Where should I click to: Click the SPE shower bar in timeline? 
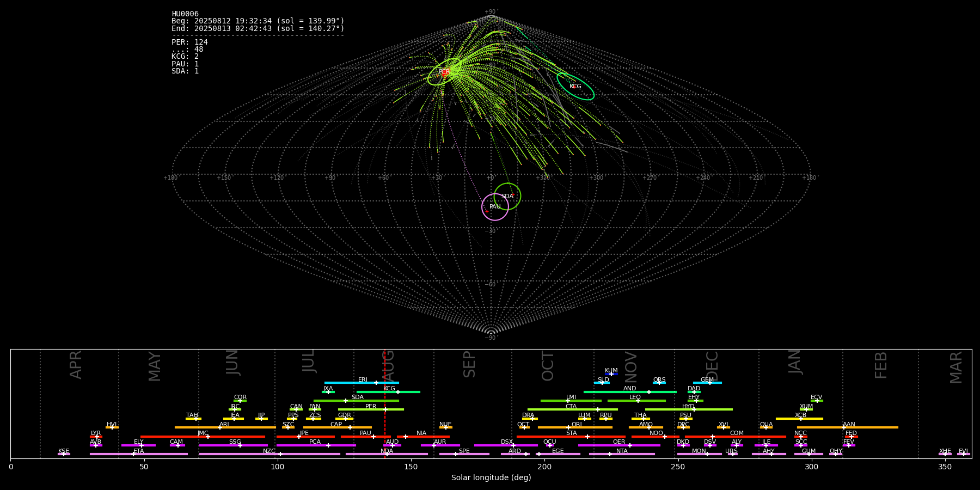pyautogui.click(x=464, y=454)
